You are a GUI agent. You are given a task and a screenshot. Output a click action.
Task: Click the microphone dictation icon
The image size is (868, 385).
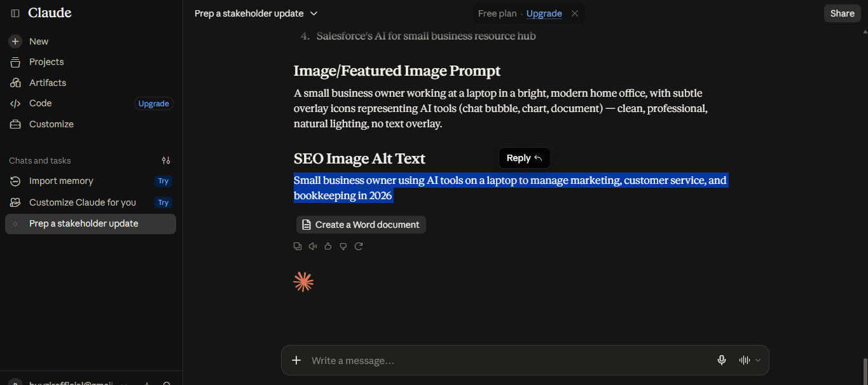(722, 360)
